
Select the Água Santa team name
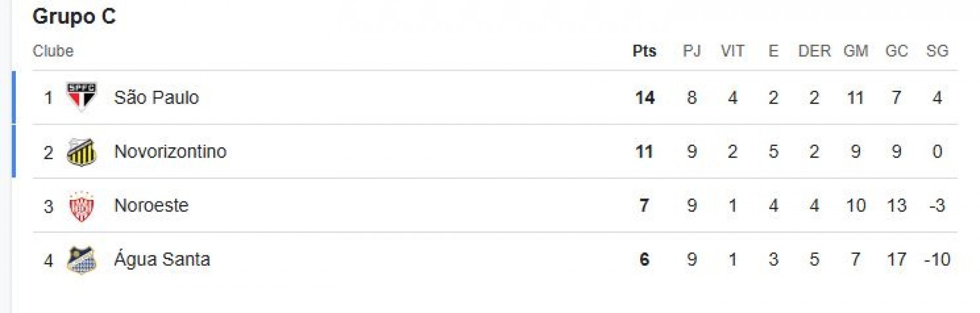pyautogui.click(x=162, y=259)
